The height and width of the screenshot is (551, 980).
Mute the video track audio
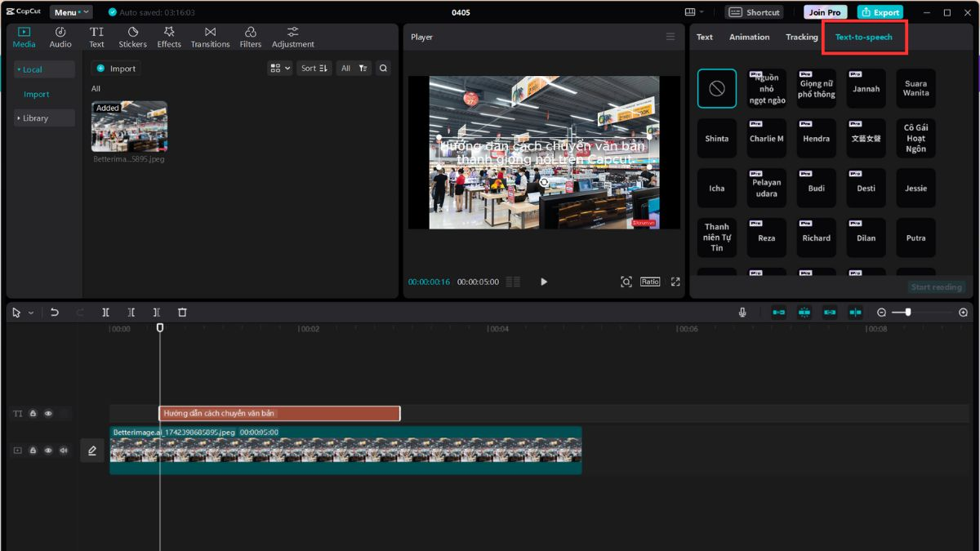64,451
